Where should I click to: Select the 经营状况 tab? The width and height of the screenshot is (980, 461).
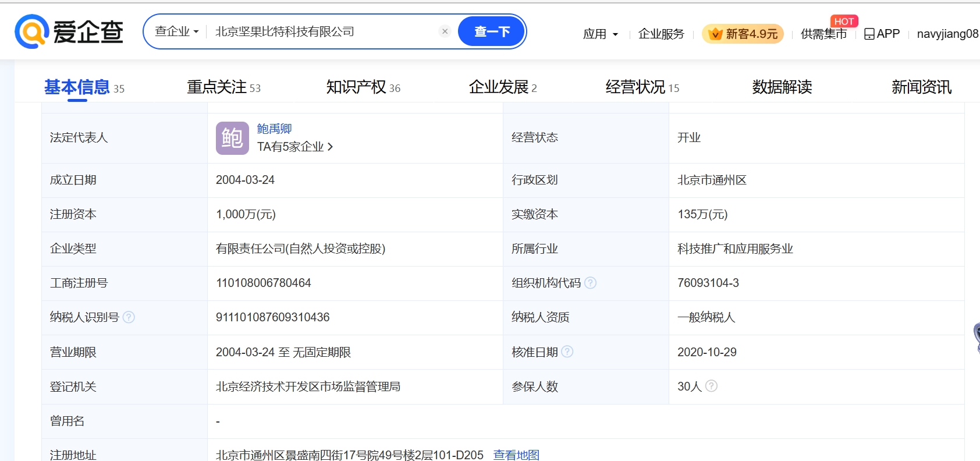pyautogui.click(x=642, y=87)
